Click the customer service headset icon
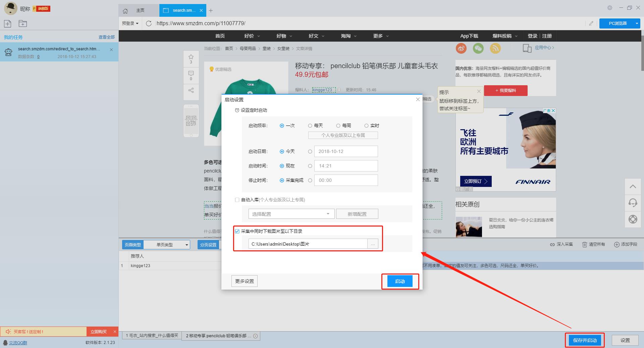 (x=633, y=203)
